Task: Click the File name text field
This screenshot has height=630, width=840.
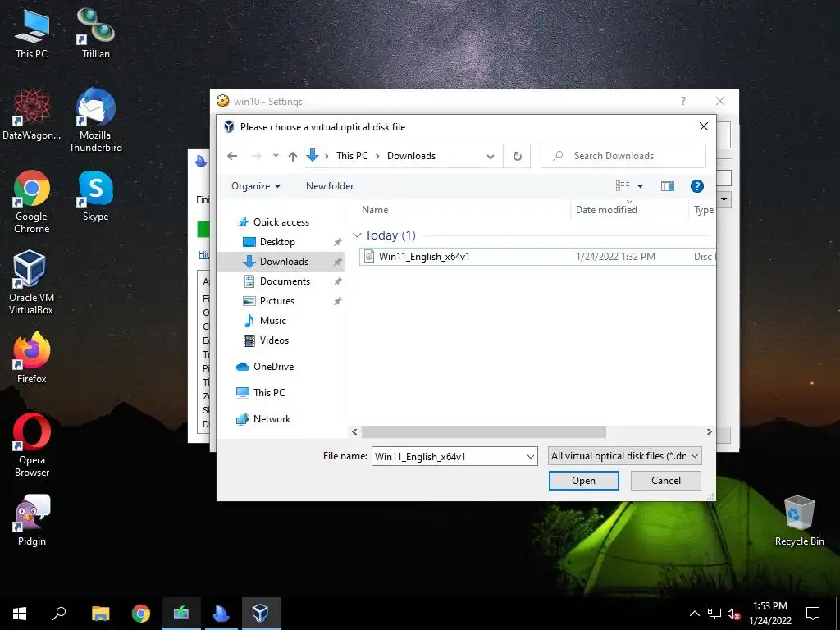Action: click(x=449, y=456)
